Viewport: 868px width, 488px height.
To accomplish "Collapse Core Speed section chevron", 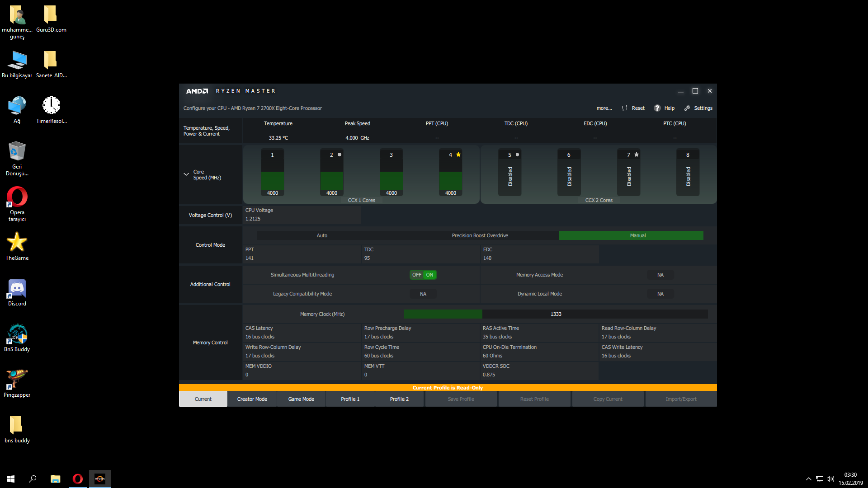I will [186, 174].
